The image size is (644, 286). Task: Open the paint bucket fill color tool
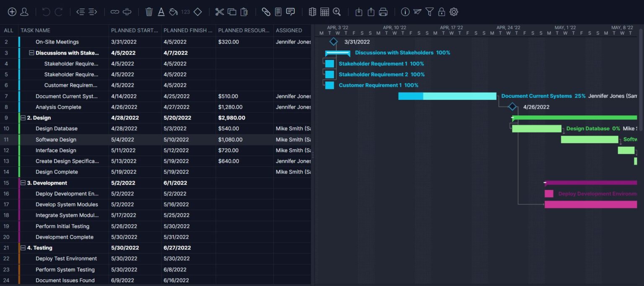(x=173, y=12)
